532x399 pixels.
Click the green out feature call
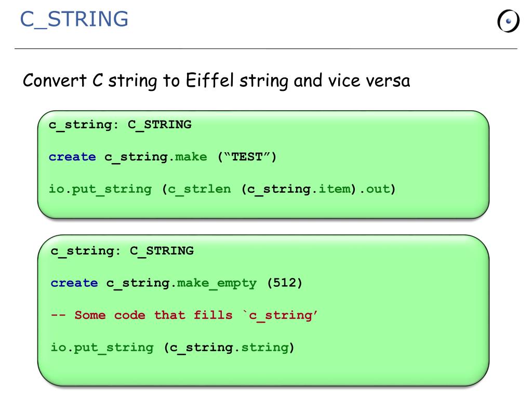[x=377, y=189]
